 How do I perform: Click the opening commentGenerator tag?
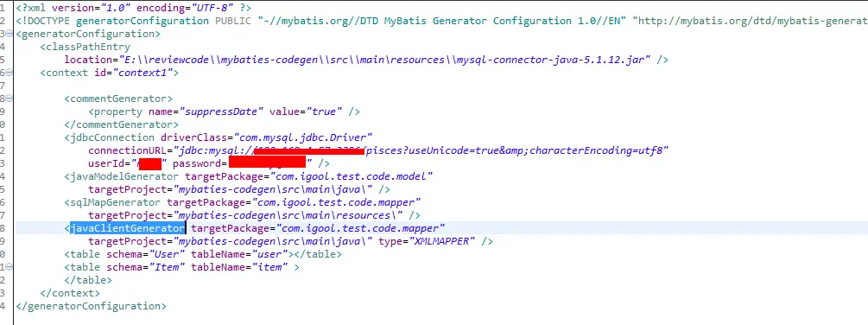118,99
